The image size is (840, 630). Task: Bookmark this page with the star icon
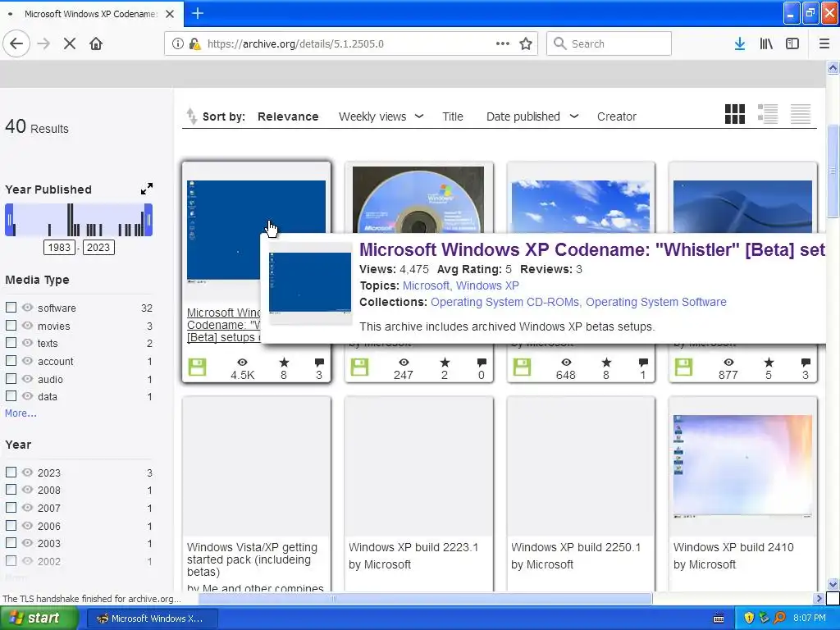pos(526,43)
